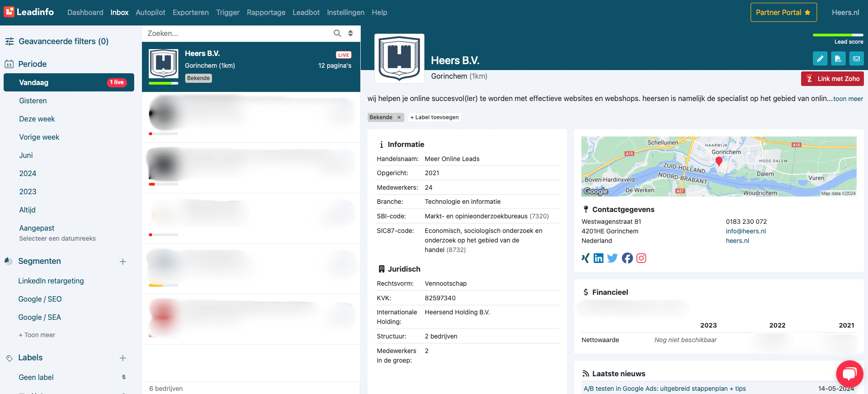Add a new segment with plus icon
This screenshot has height=394, width=868.
pos(123,262)
